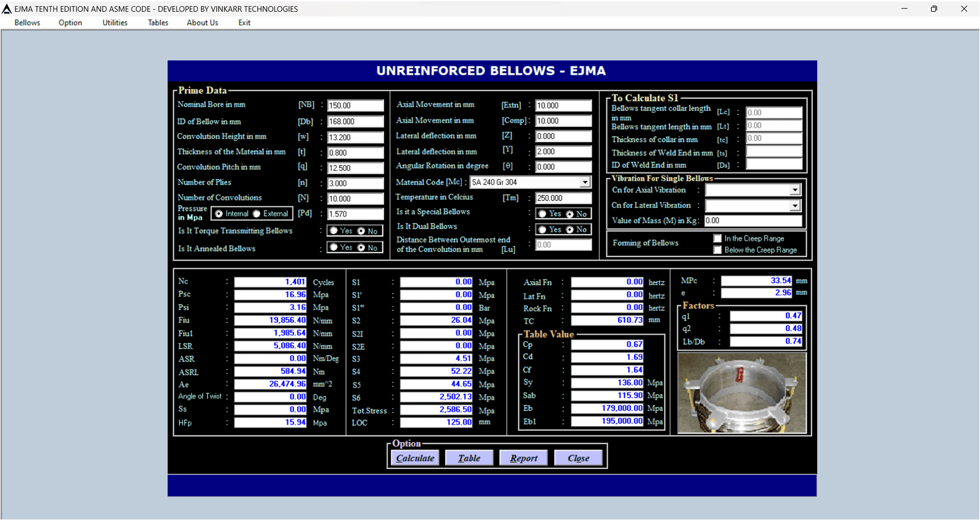980x521 pixels.
Task: Select the External pressure radio button
Action: pyautogui.click(x=257, y=214)
